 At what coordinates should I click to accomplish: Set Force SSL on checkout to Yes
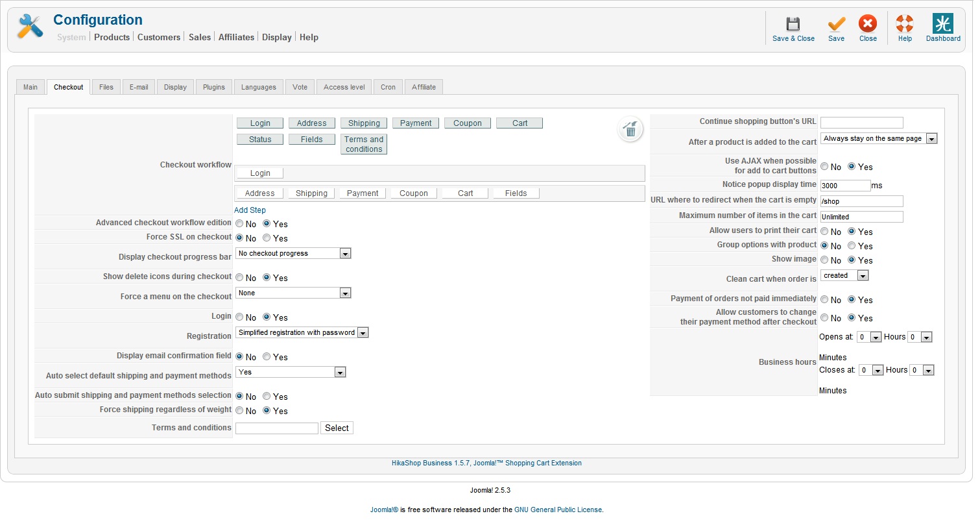pos(267,238)
